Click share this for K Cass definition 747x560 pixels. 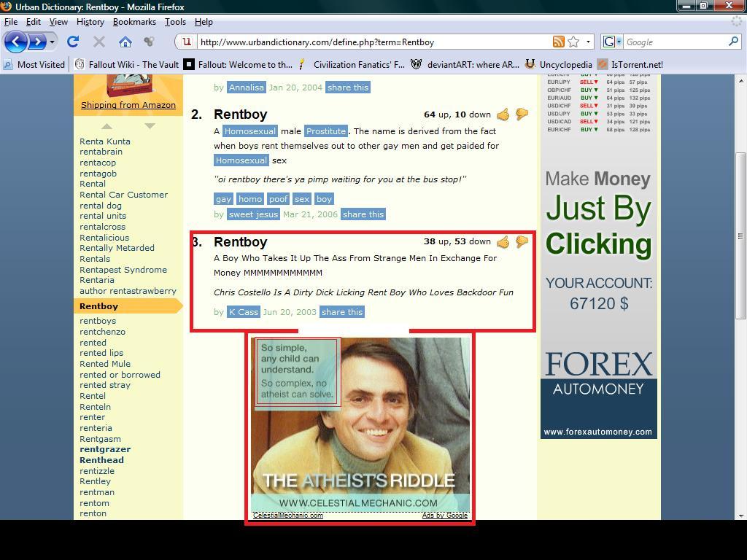coord(342,312)
